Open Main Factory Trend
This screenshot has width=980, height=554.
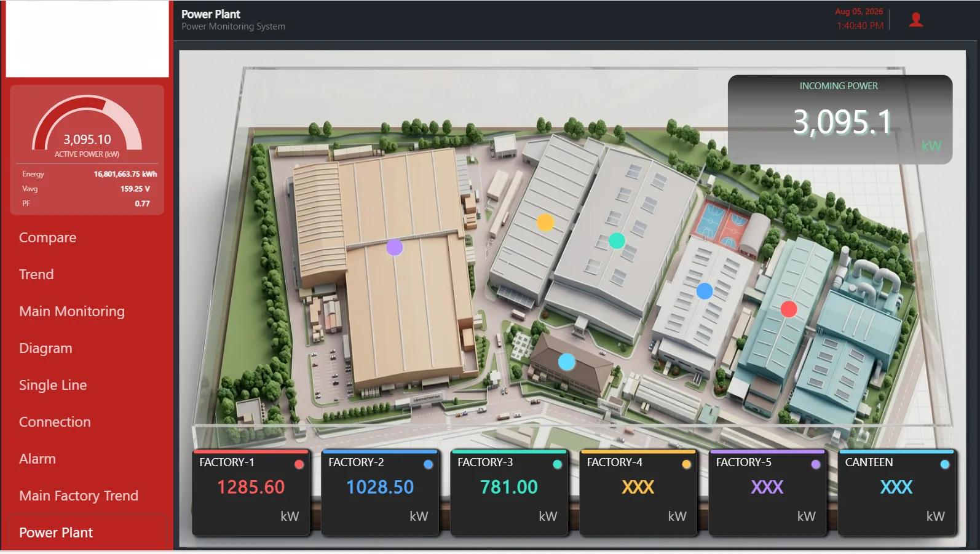(79, 496)
